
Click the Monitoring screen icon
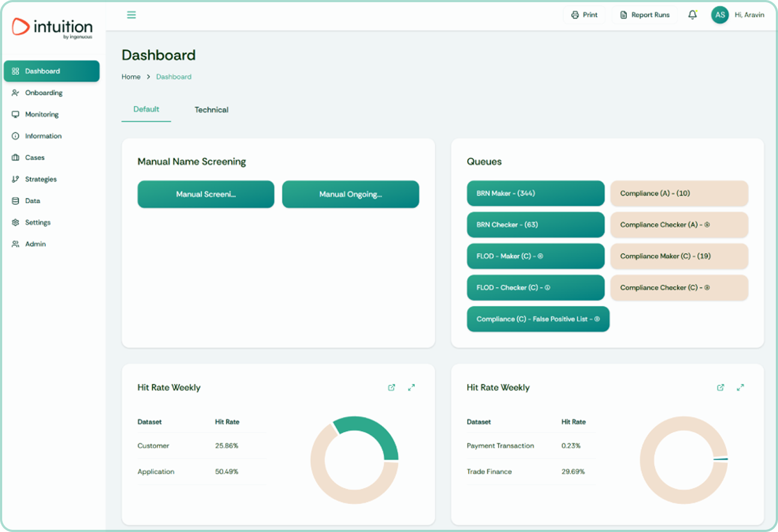[15, 114]
